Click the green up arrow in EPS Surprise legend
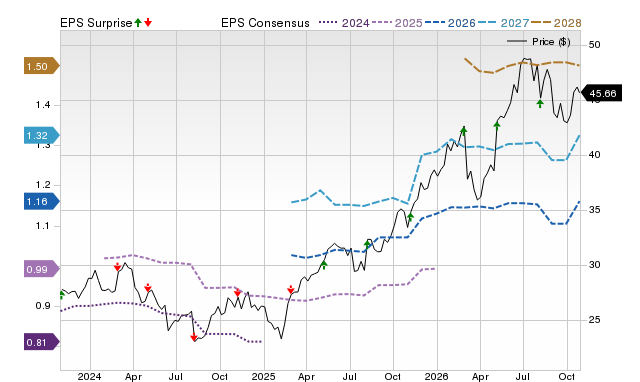Screen dimensions: 640x382 tap(138, 22)
